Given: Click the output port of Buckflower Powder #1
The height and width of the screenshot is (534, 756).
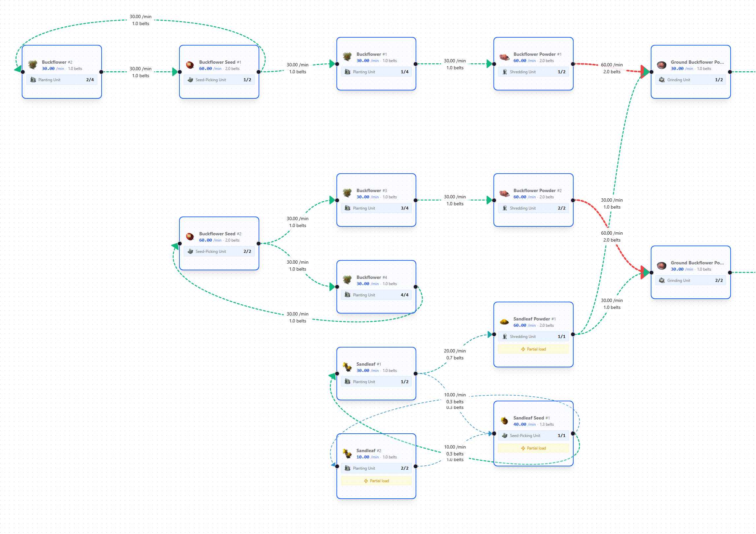Looking at the screenshot, I should (573, 64).
